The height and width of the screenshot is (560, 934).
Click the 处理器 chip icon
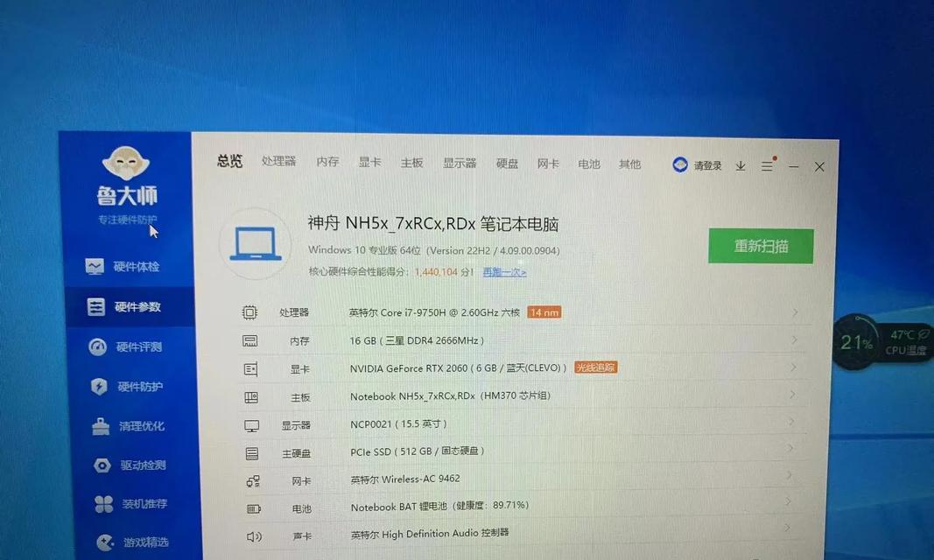(x=249, y=312)
